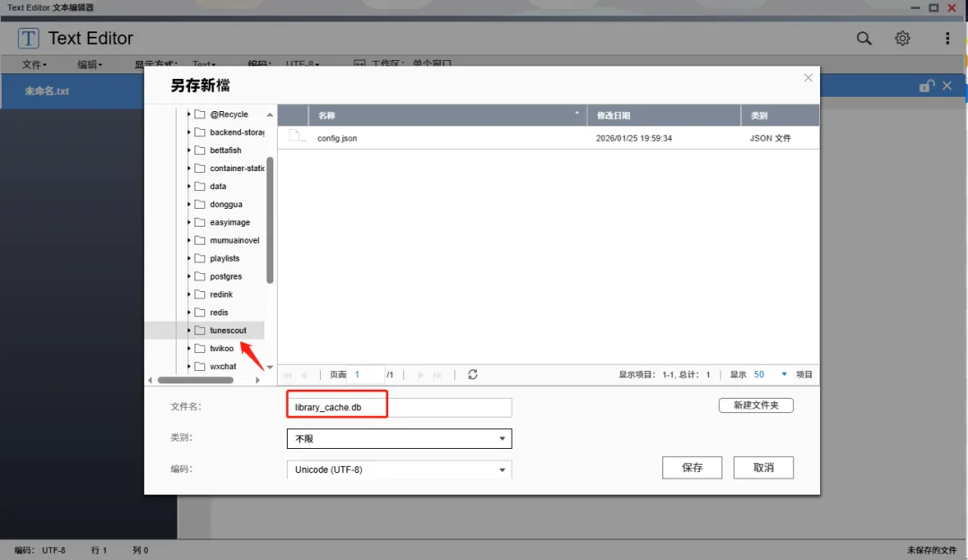Click the 新建文件夹 button
The height and width of the screenshot is (560, 968).
[x=756, y=405]
